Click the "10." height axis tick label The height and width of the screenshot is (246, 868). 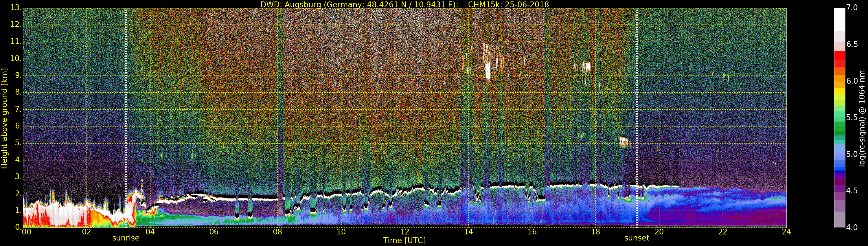coord(16,59)
